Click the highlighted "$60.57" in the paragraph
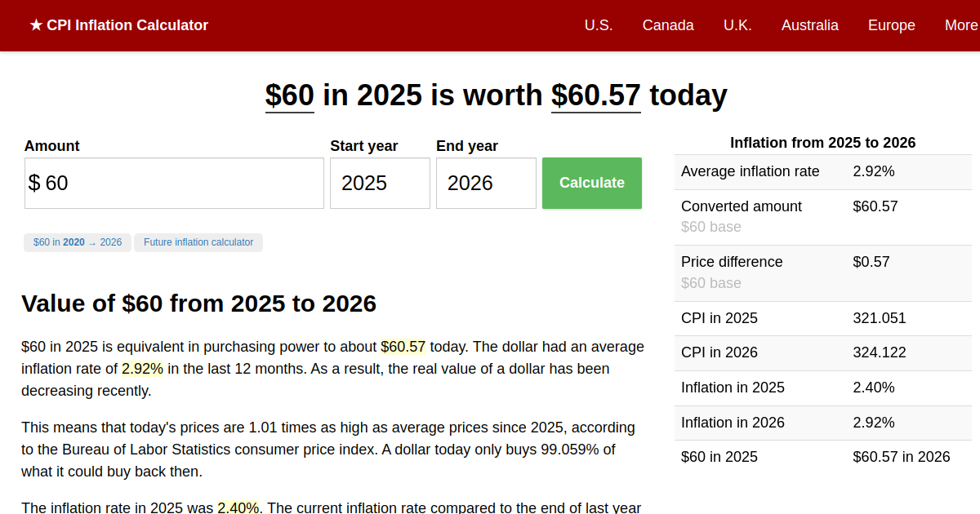 click(403, 346)
